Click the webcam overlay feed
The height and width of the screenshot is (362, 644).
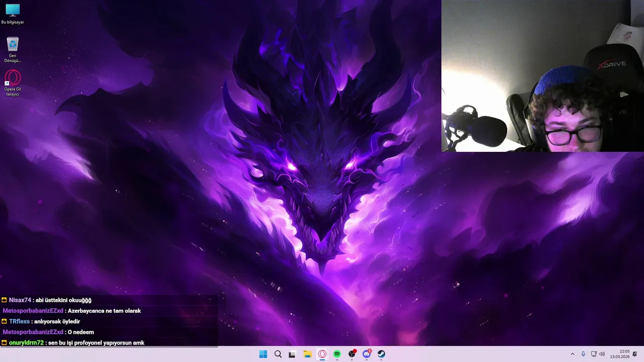click(542, 75)
